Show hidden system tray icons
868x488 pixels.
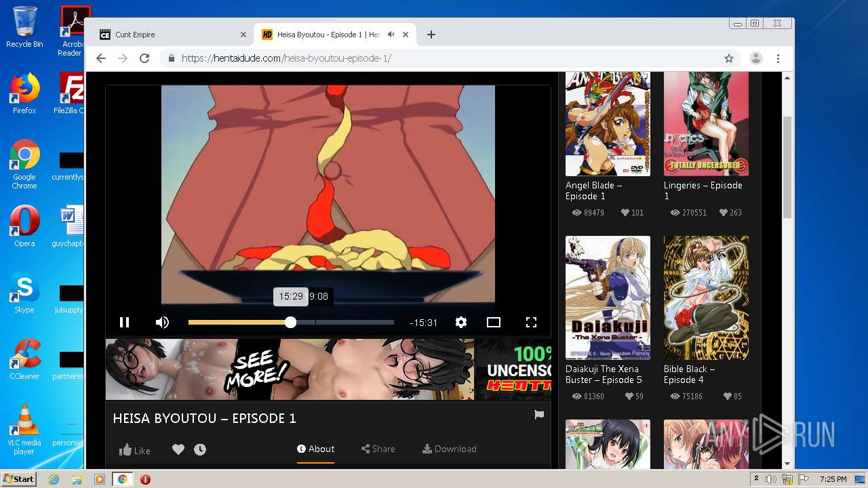click(x=756, y=479)
